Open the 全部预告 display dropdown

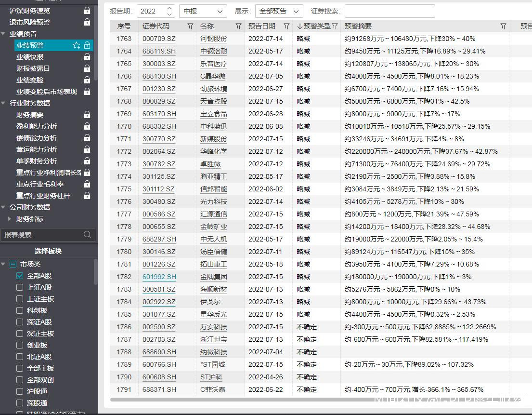[x=279, y=11]
